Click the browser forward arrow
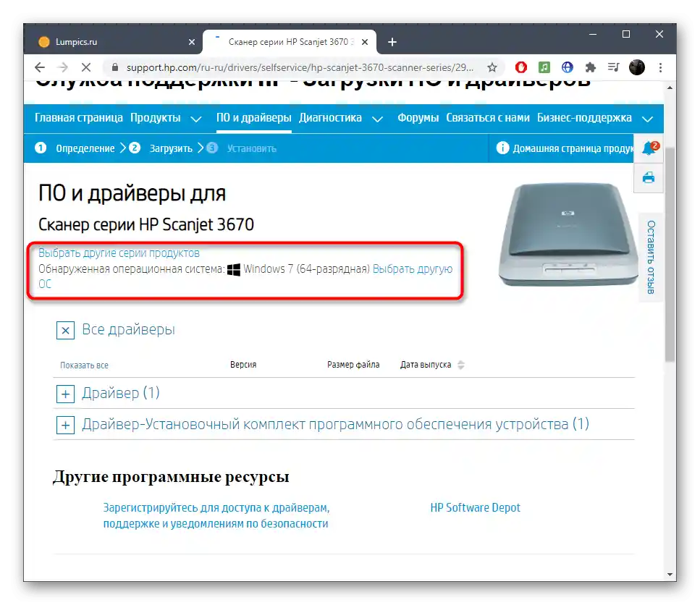Viewport: 700px width, 605px height. point(63,67)
